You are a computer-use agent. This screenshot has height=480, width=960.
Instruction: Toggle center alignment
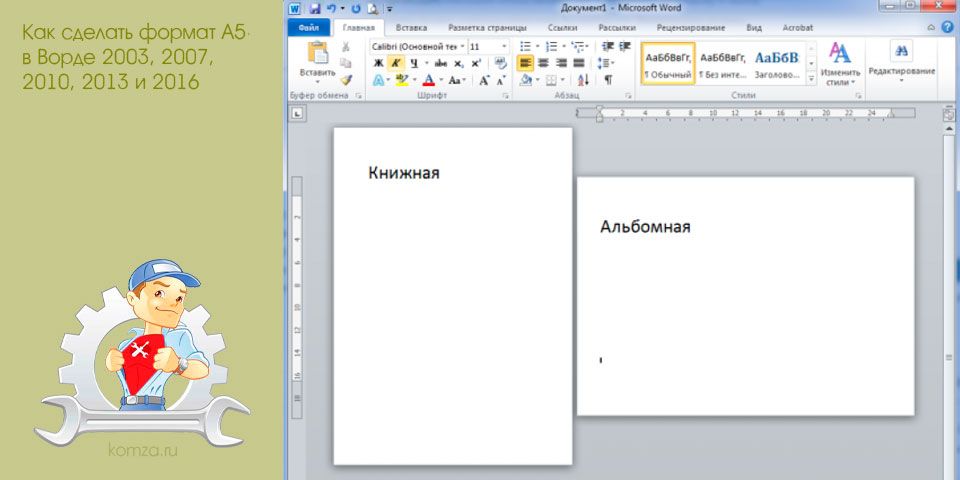543,63
